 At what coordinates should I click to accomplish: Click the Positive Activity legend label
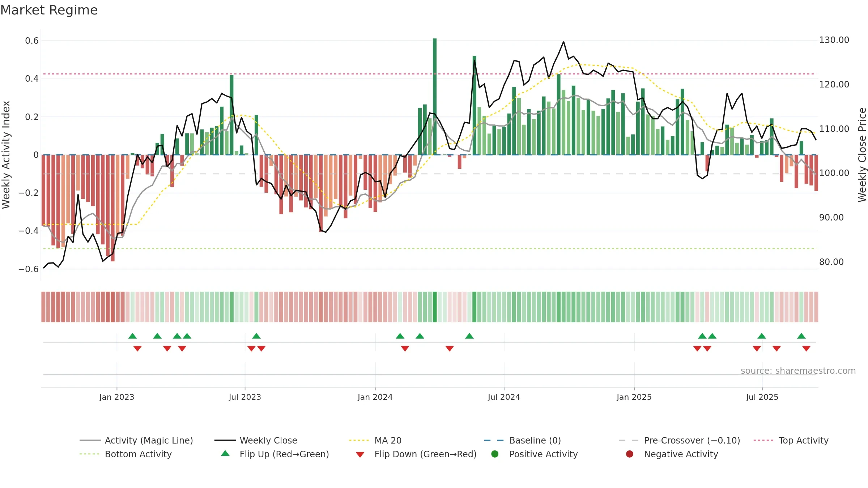(543, 454)
